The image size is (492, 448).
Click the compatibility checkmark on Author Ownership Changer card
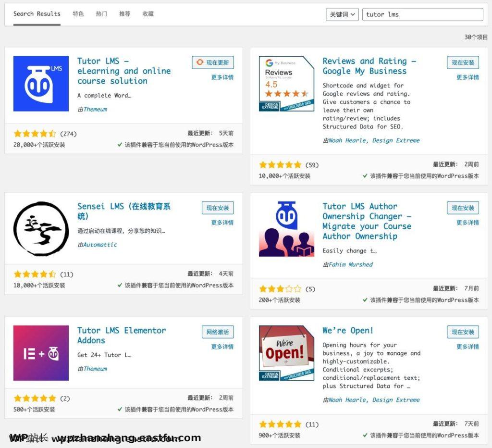[365, 300]
